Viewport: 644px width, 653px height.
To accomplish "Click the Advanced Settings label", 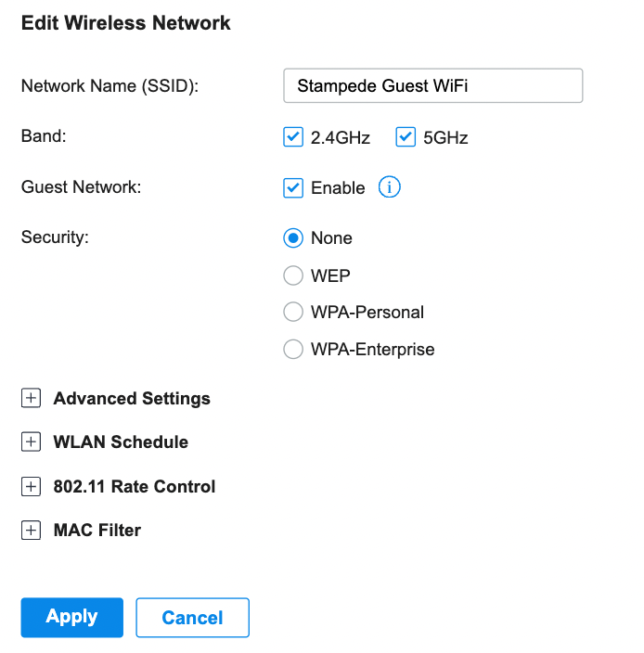I will (x=132, y=399).
